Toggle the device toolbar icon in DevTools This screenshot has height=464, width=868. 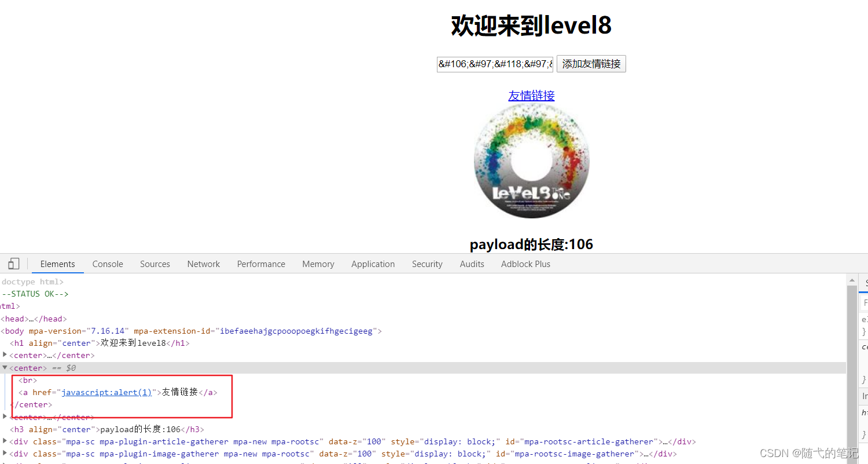pos(13,264)
